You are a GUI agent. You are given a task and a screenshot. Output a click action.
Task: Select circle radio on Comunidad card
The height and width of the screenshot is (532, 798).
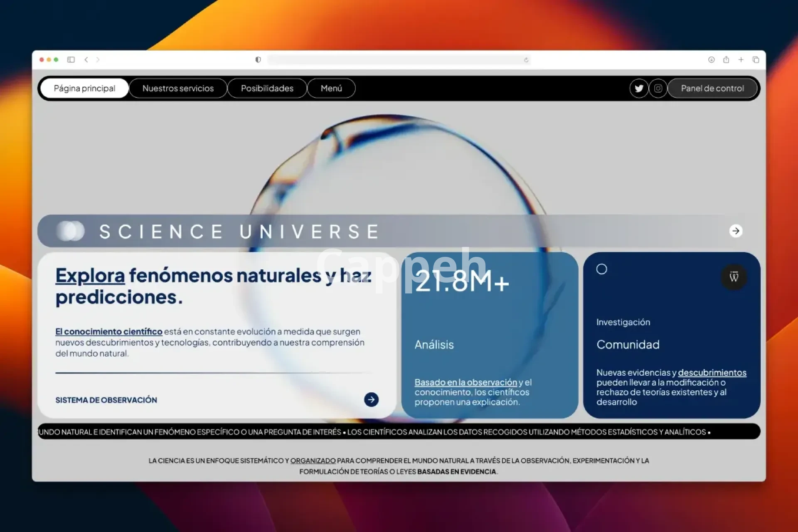click(601, 269)
